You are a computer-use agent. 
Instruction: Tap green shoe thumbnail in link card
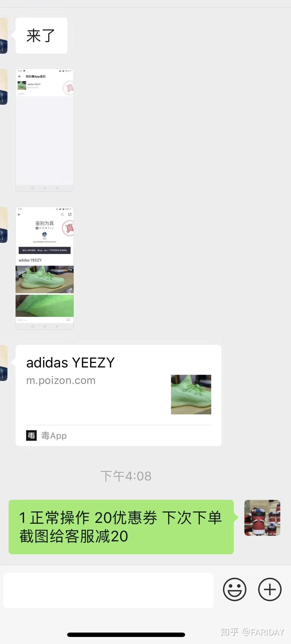(x=191, y=394)
